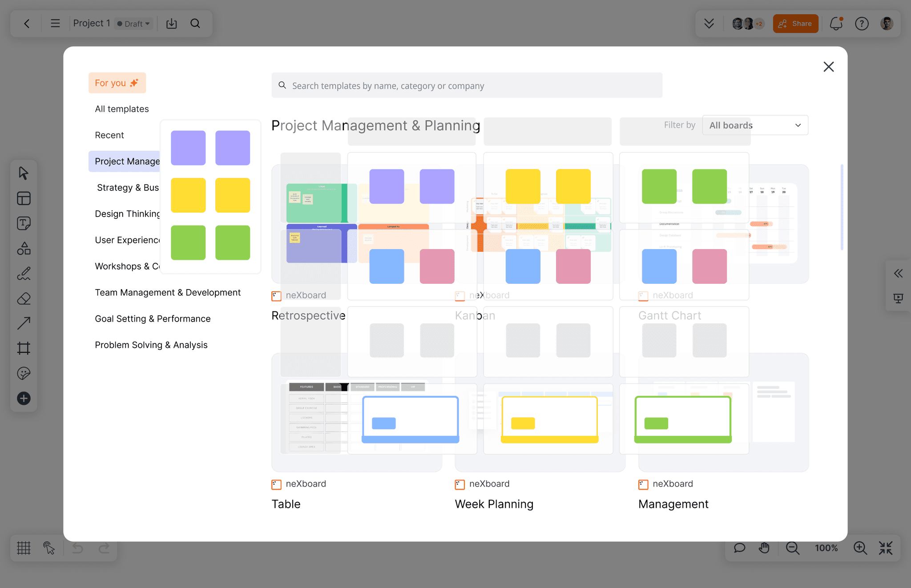Screen dimensions: 911x588
Task: Select the cursor pointer tool
Action: (24, 173)
